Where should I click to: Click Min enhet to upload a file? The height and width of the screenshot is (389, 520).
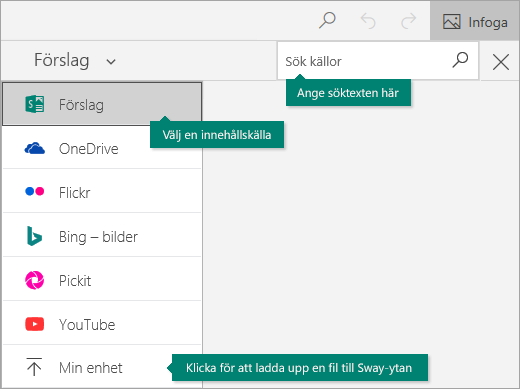(102, 367)
